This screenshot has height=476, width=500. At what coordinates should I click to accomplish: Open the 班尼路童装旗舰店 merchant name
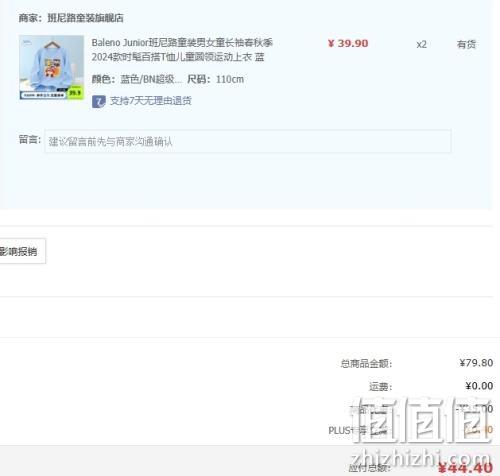tap(85, 18)
